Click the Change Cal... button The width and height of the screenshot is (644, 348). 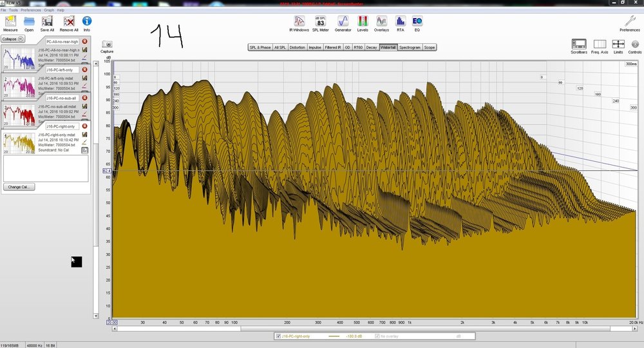(x=19, y=187)
